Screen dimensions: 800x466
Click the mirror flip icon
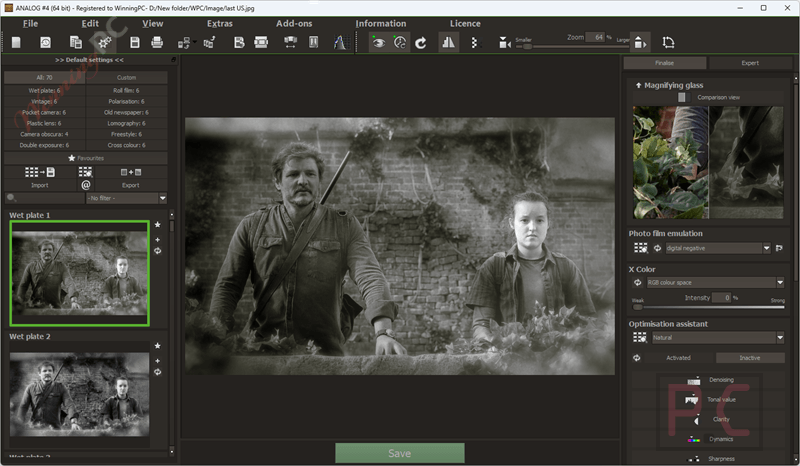pos(448,42)
